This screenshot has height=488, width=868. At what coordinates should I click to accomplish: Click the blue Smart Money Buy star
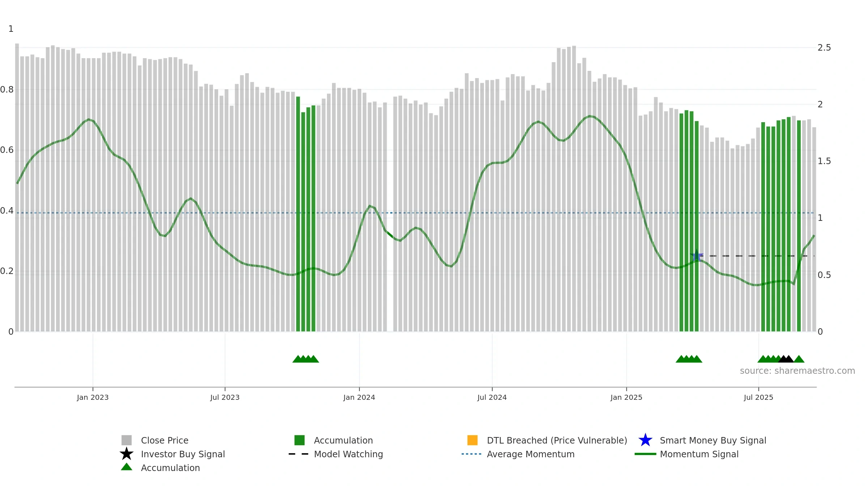[645, 440]
